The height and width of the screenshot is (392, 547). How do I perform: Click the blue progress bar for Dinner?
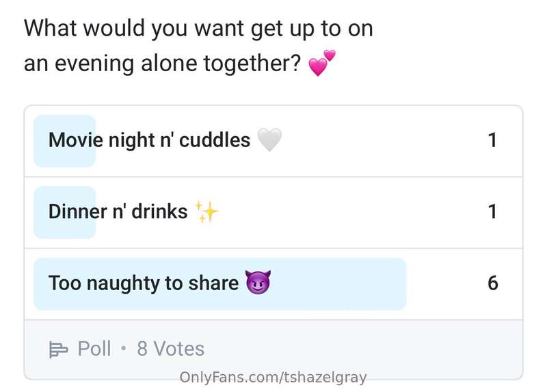(x=64, y=212)
